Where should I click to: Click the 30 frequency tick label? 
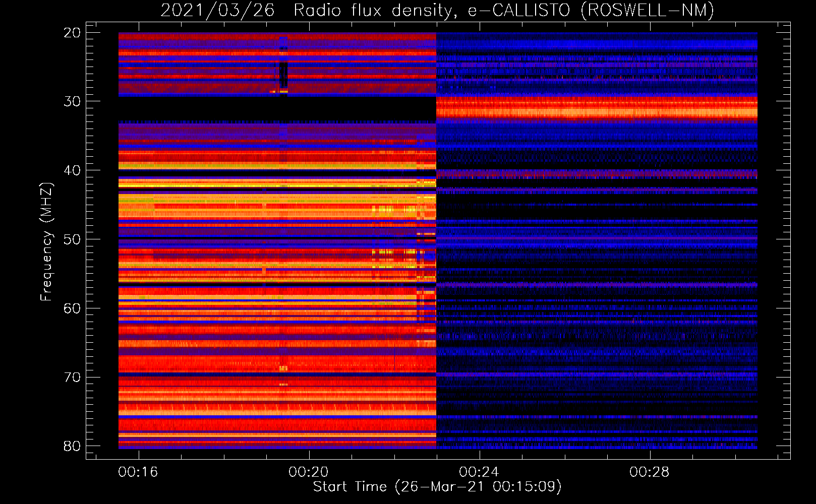click(73, 101)
